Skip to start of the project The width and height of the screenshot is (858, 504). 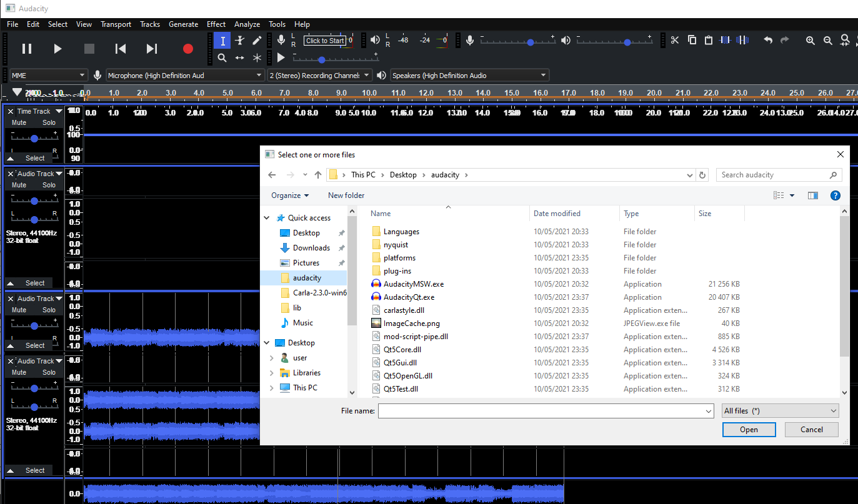tap(121, 48)
